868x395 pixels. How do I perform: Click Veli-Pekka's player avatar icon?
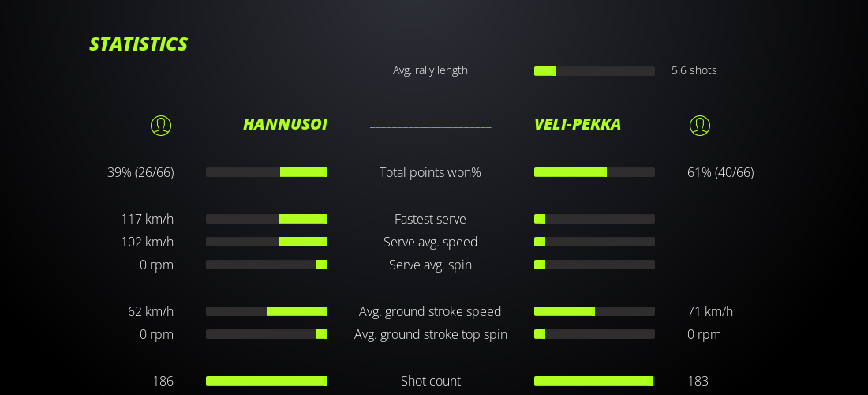[700, 126]
